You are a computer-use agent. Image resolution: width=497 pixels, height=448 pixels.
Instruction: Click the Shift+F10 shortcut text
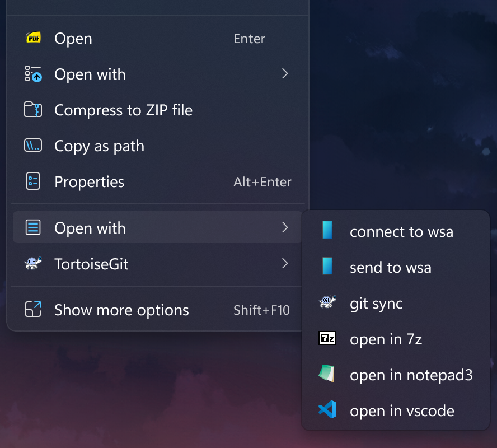click(x=262, y=310)
